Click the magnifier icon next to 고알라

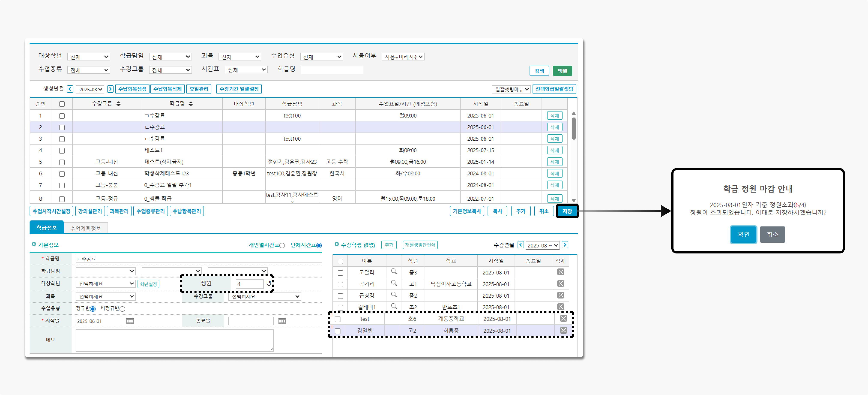tap(394, 271)
